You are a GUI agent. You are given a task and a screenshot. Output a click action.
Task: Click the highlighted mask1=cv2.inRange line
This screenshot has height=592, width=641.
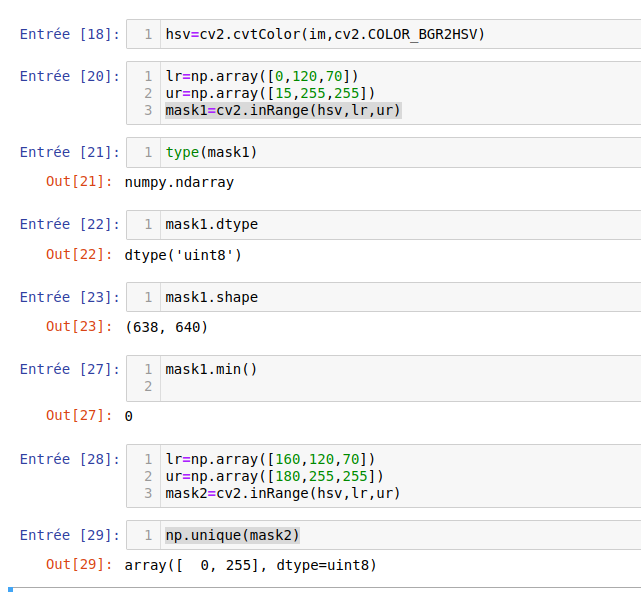[283, 110]
